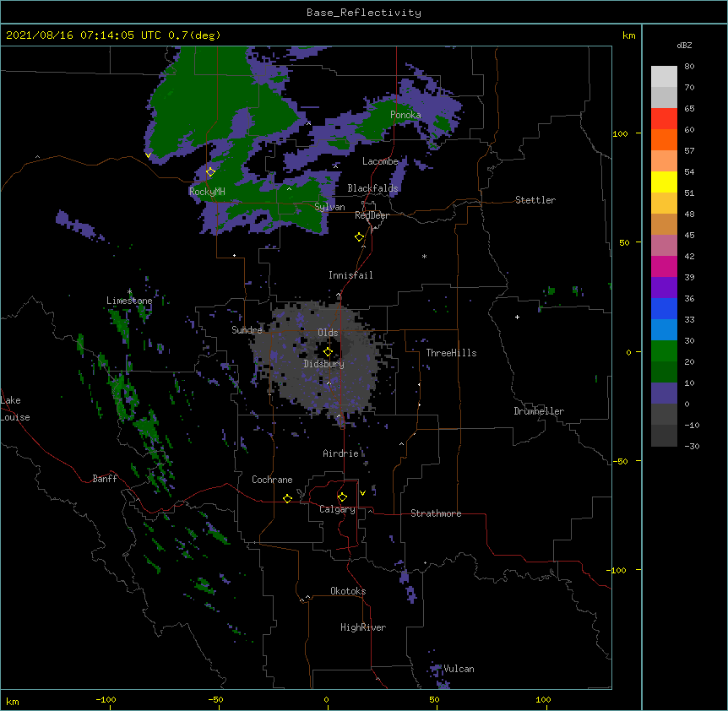Click the HighRiver city label

363,627
